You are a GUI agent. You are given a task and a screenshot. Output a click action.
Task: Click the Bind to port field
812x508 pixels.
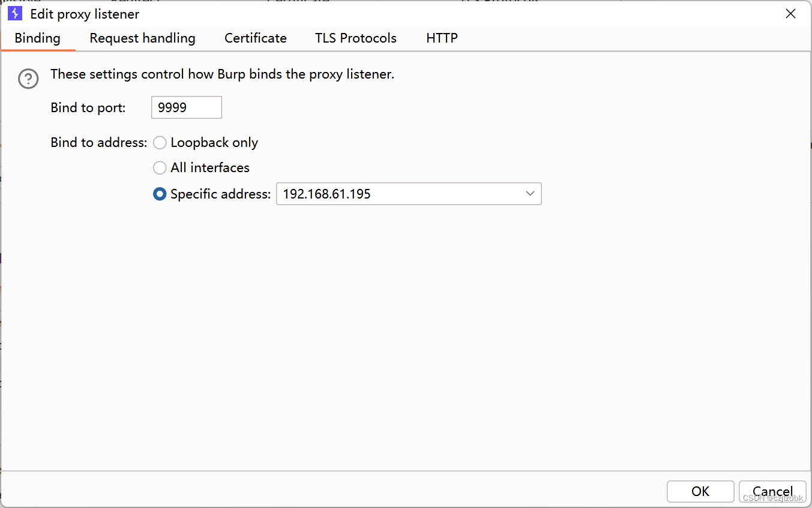187,107
